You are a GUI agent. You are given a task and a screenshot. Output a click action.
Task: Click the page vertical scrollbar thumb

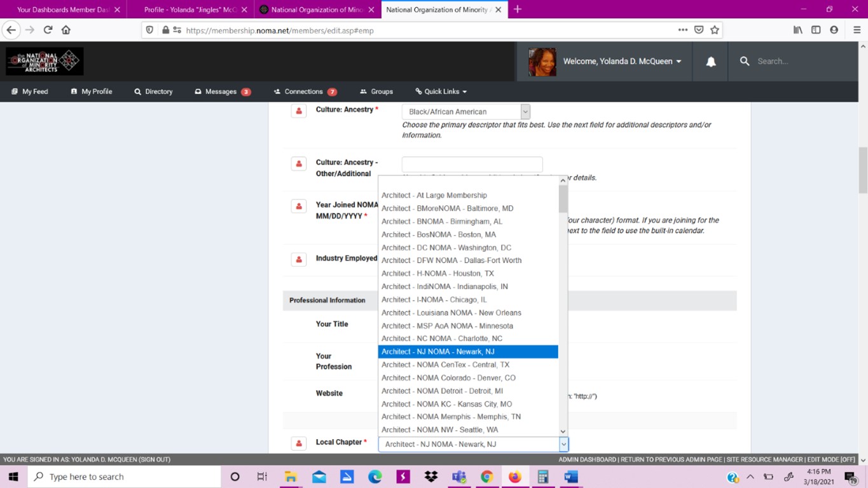(863, 170)
